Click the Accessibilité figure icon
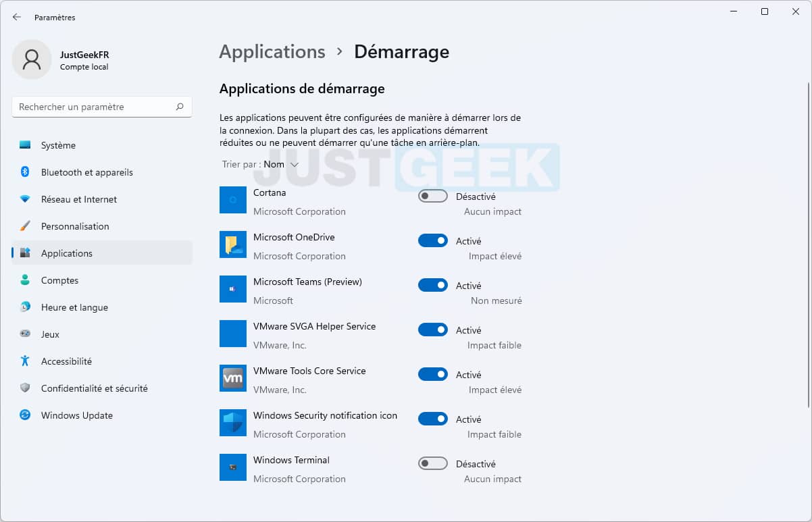 (25, 361)
